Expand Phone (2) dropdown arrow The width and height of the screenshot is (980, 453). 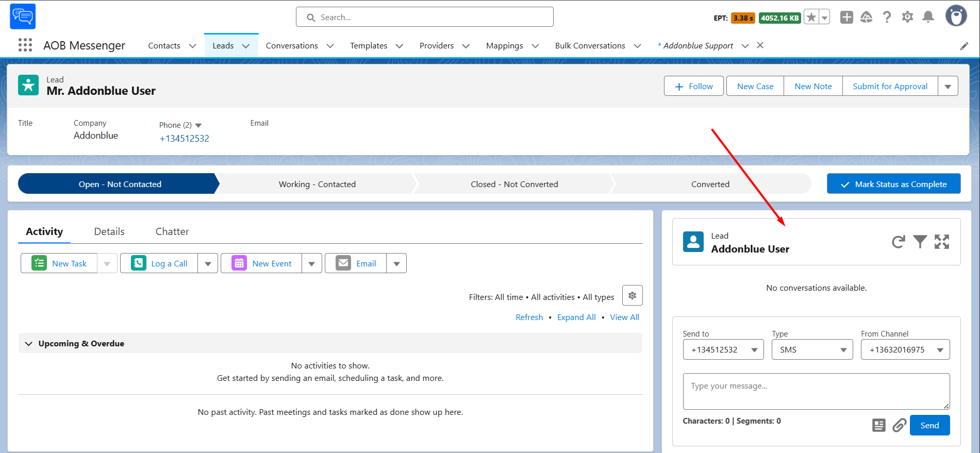coord(198,125)
